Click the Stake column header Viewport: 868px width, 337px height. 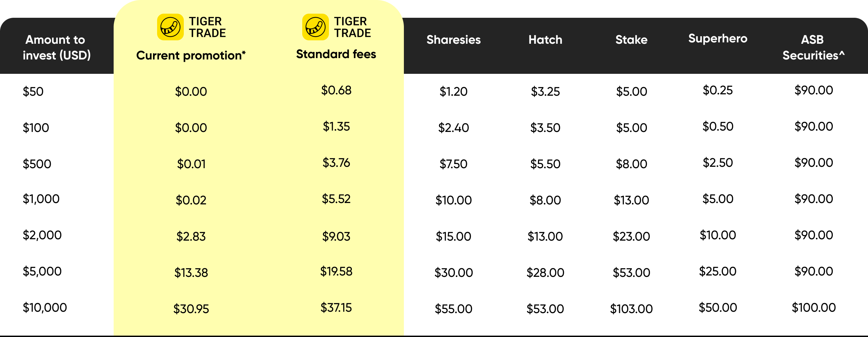point(631,40)
